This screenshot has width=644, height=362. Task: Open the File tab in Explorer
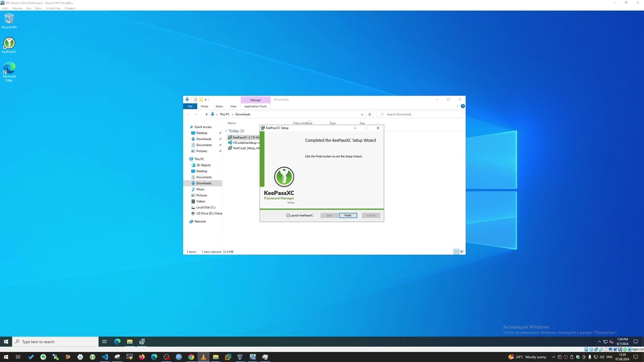point(190,106)
